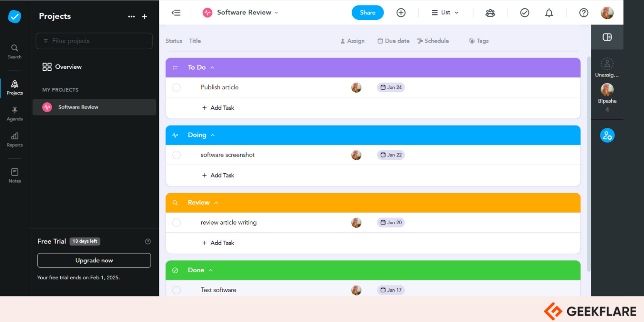Screen dimensions: 644x322
Task: Click the Projects panel three-dot menu
Action: pyautogui.click(x=132, y=16)
